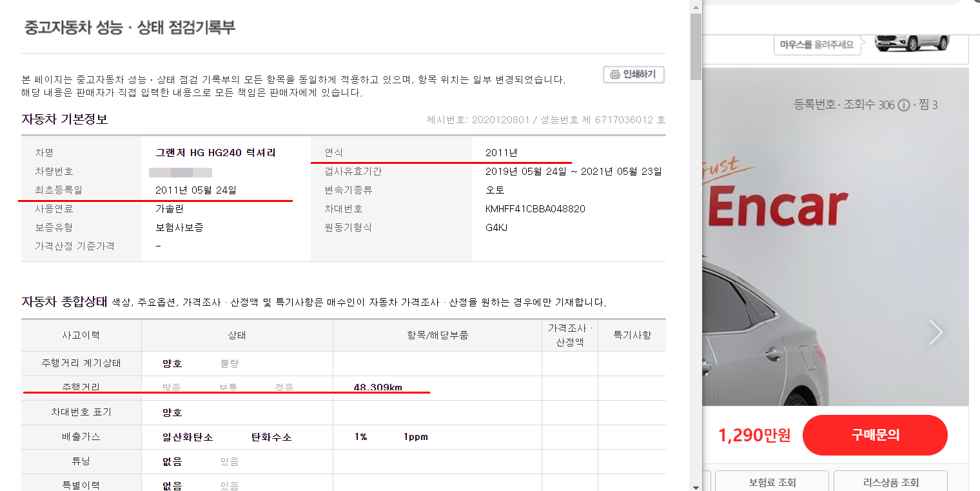Click the 변속기종류 label
Screen dimensions: 980x491
pos(349,190)
